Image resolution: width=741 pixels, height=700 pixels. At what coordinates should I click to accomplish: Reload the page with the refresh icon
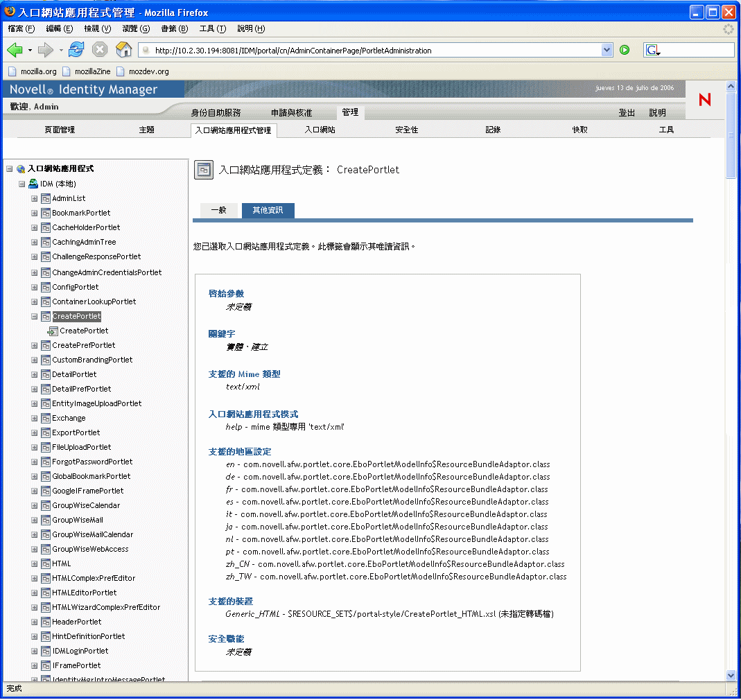76,49
